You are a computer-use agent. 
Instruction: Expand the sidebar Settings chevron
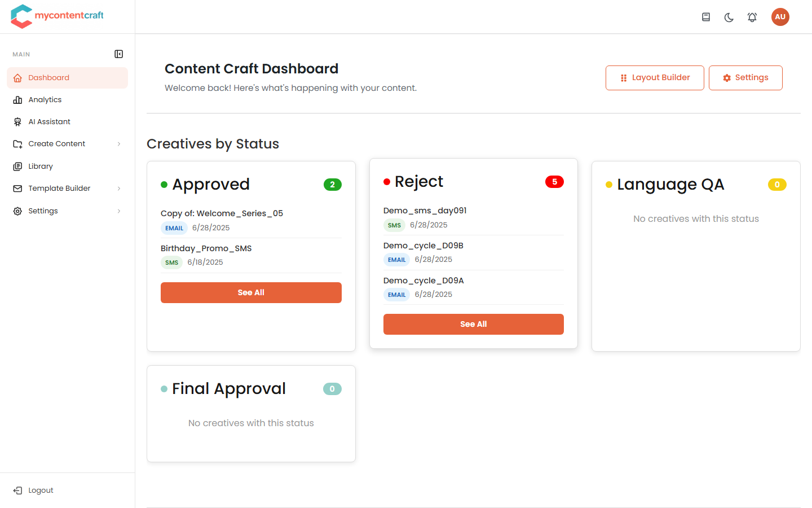pyautogui.click(x=119, y=211)
